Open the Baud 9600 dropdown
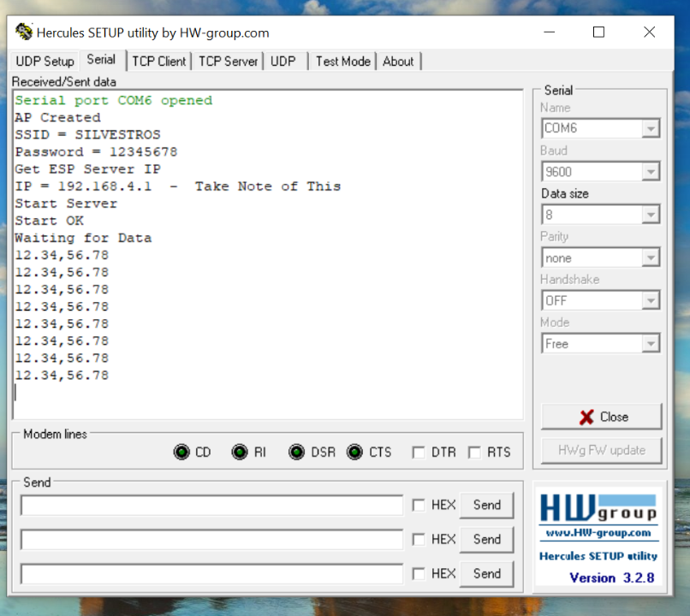 [651, 172]
